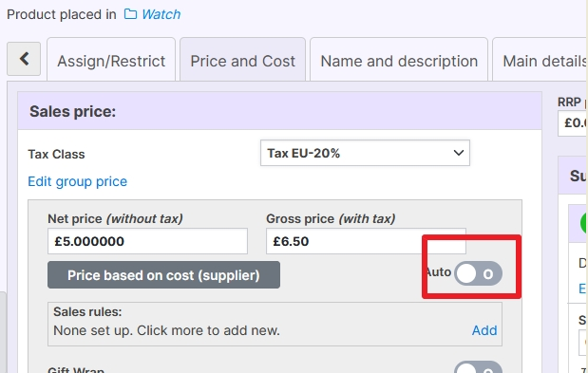Focus the Net price input field
This screenshot has width=588, height=373.
[147, 241]
